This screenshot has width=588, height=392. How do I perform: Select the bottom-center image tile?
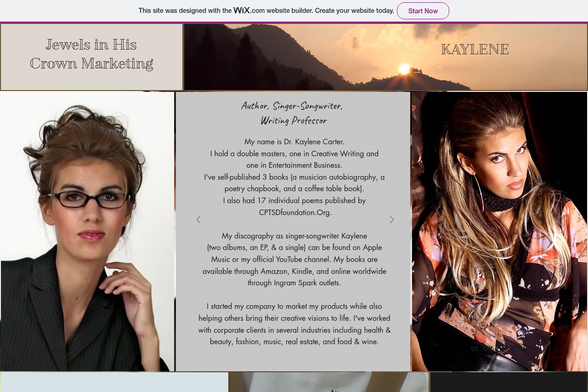pyautogui.click(x=329, y=382)
